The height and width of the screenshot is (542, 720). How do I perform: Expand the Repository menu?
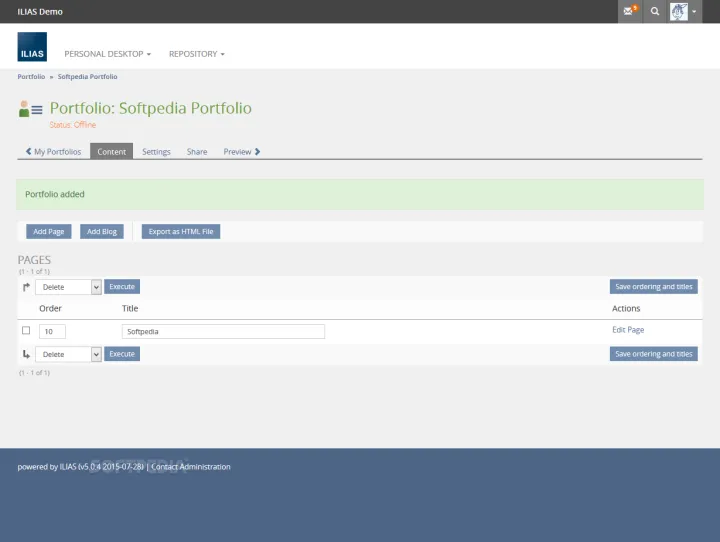(x=196, y=54)
